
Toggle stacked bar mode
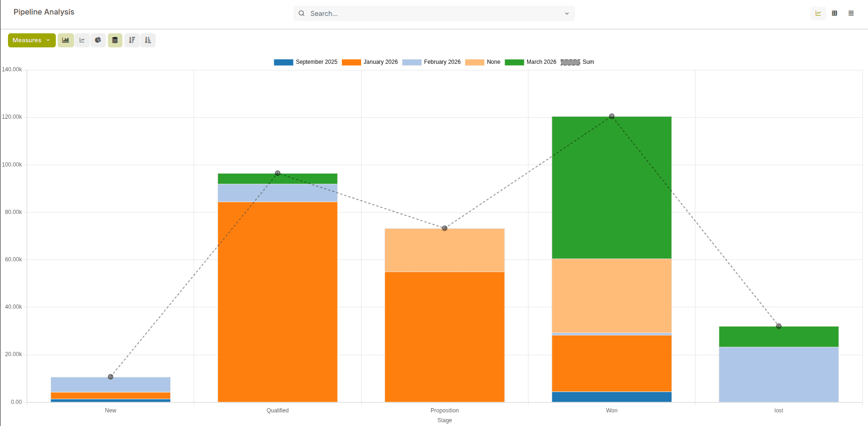[x=115, y=40]
